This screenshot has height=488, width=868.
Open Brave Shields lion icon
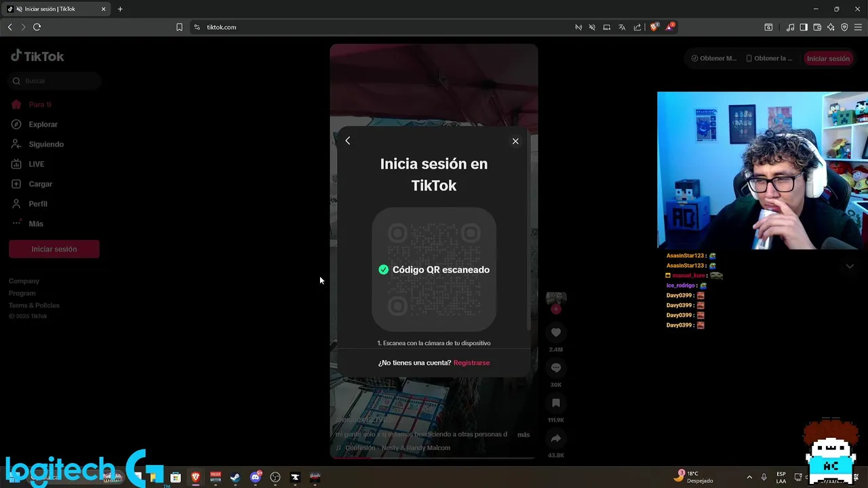click(654, 27)
